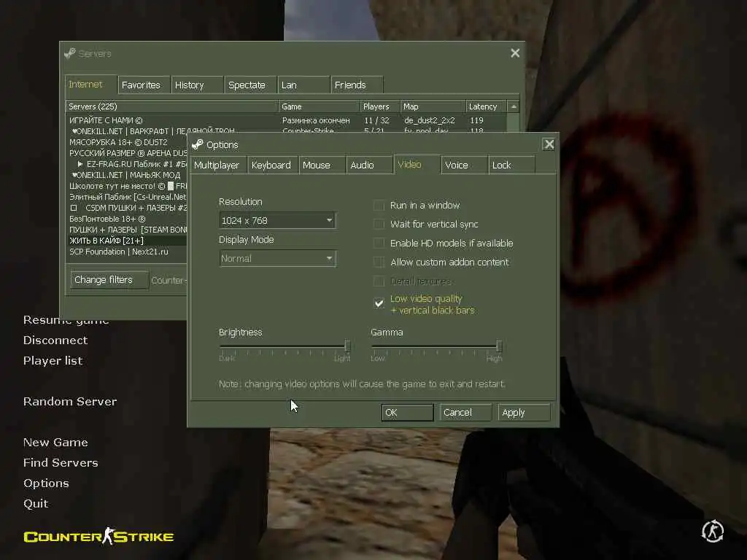Click the Counter-Strike runner icon bottom right
The width and height of the screenshot is (747, 560).
(713, 531)
